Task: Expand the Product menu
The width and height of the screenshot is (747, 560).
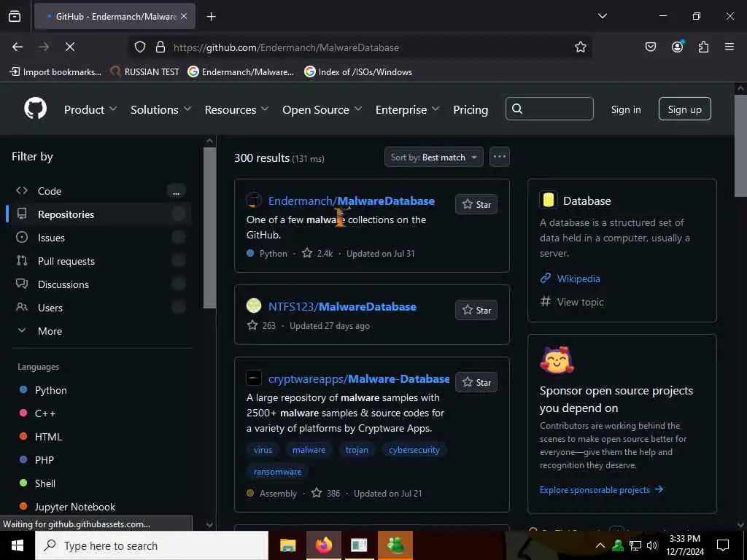Action: [90, 109]
